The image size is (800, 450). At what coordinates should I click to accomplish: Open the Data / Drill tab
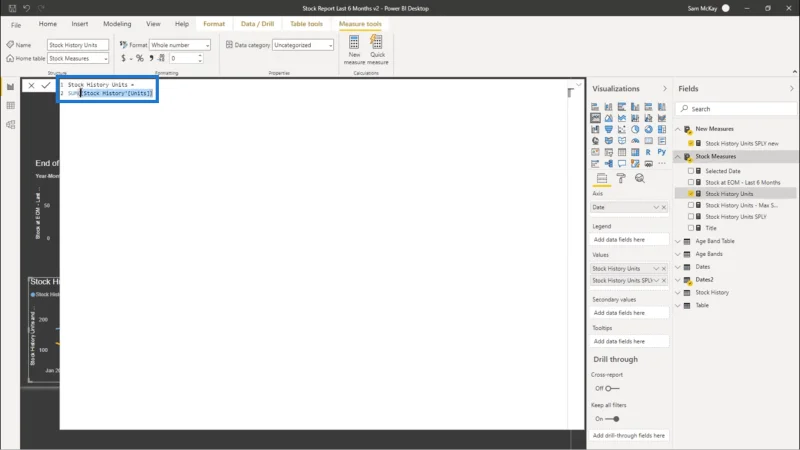[x=257, y=24]
